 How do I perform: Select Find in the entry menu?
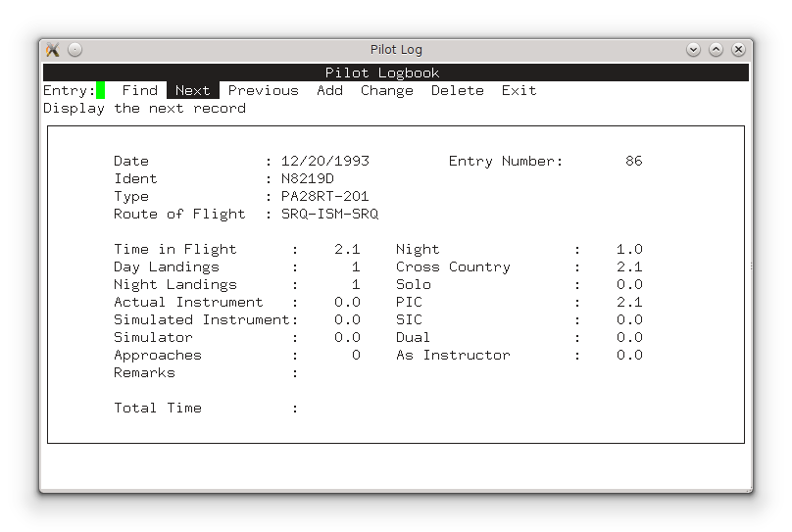(139, 90)
